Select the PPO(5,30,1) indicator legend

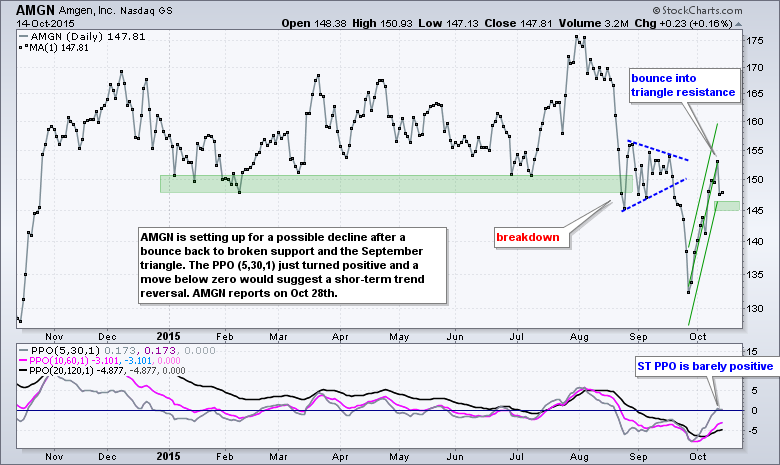pos(123,350)
